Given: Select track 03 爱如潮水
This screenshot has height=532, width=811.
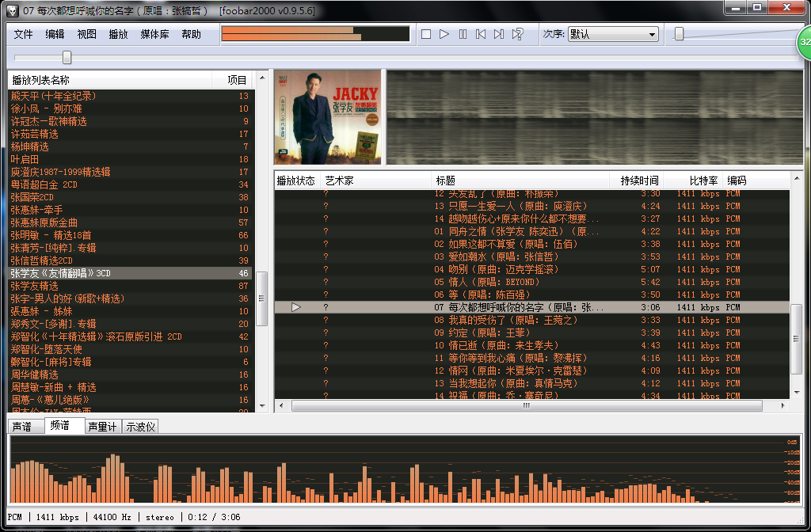Looking at the screenshot, I should click(x=531, y=256).
